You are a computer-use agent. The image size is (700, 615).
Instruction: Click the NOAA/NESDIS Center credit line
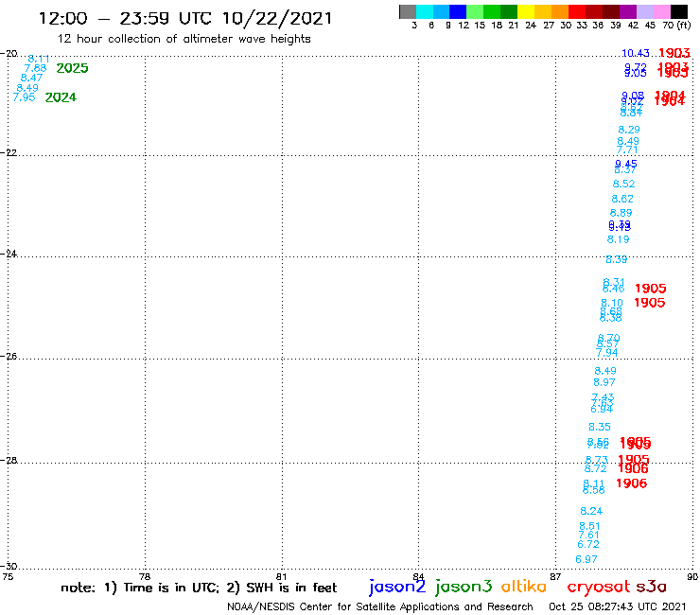point(380,606)
